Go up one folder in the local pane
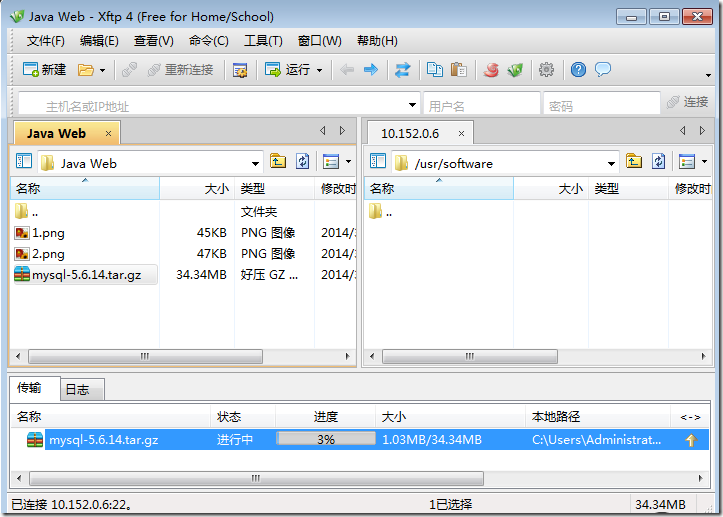 coord(278,162)
